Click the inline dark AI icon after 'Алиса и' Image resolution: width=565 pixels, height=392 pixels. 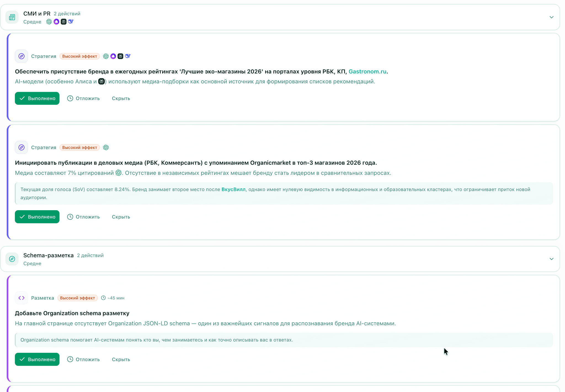point(101,81)
